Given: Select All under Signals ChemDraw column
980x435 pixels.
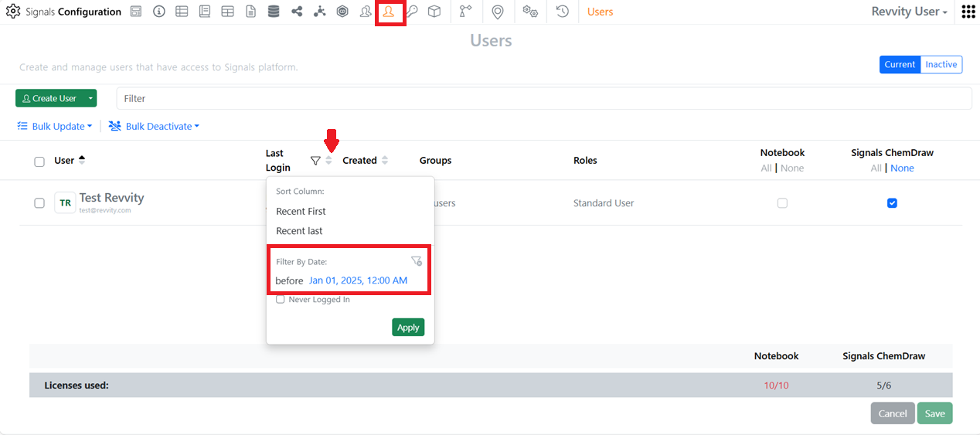Looking at the screenshot, I should 876,168.
